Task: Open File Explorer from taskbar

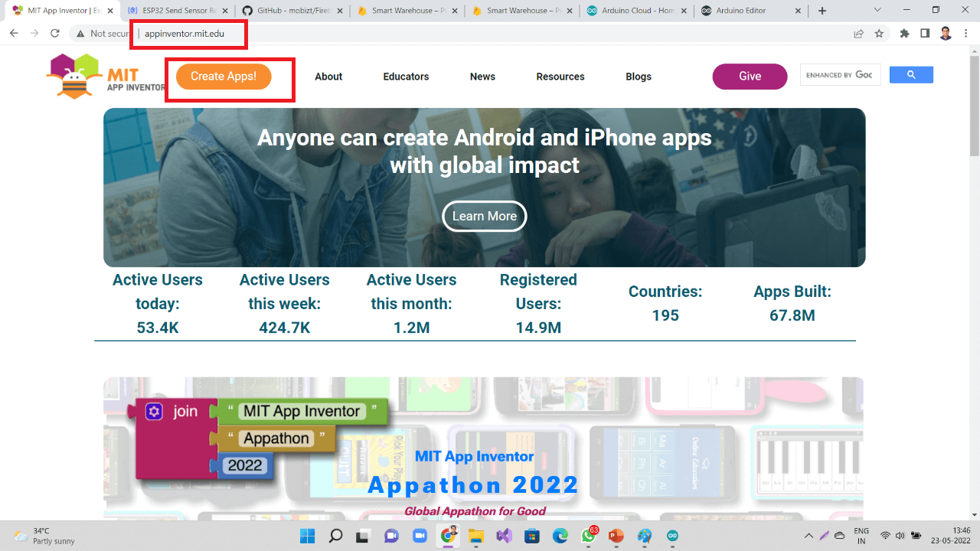Action: tap(476, 536)
